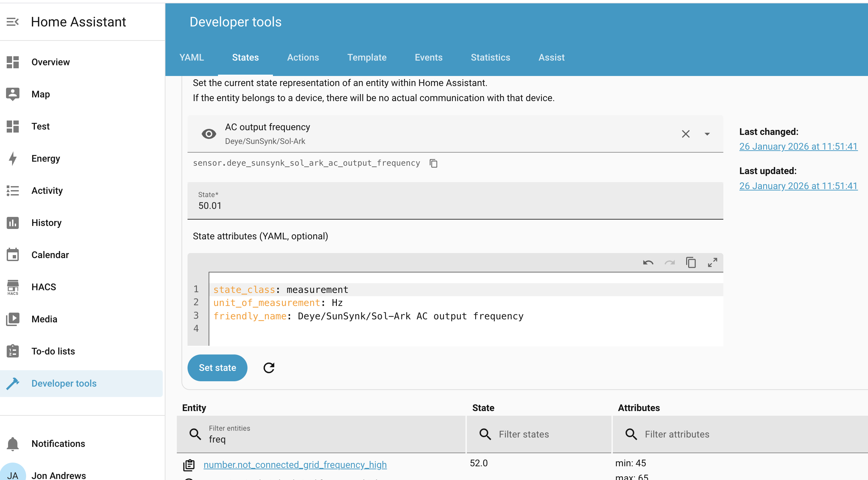
Task: Open the Last changed timestamp link
Action: tap(798, 147)
